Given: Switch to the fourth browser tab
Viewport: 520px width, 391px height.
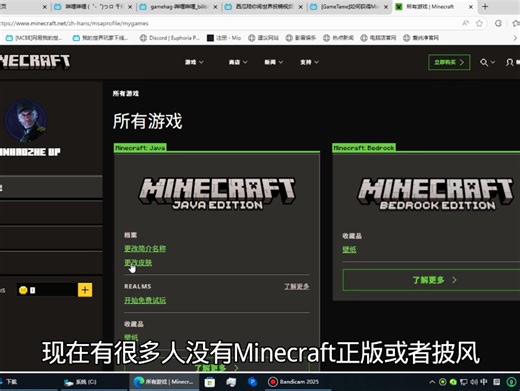Looking at the screenshot, I should click(263, 7).
